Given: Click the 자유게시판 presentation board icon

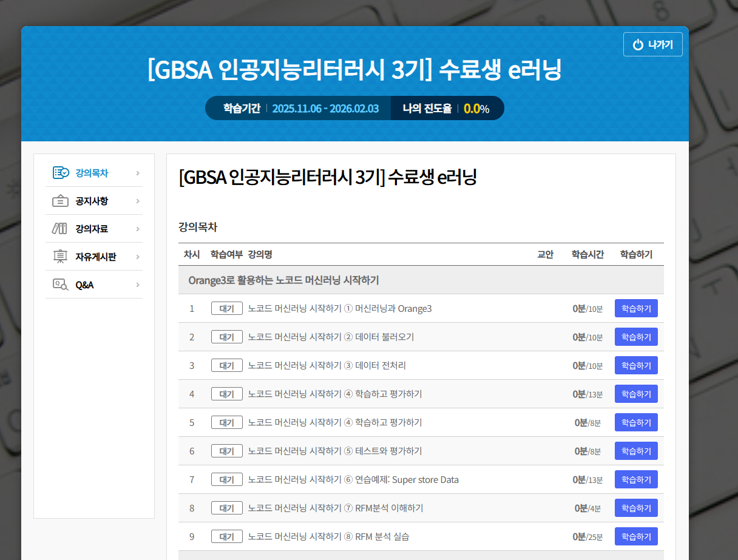Looking at the screenshot, I should pyautogui.click(x=60, y=257).
